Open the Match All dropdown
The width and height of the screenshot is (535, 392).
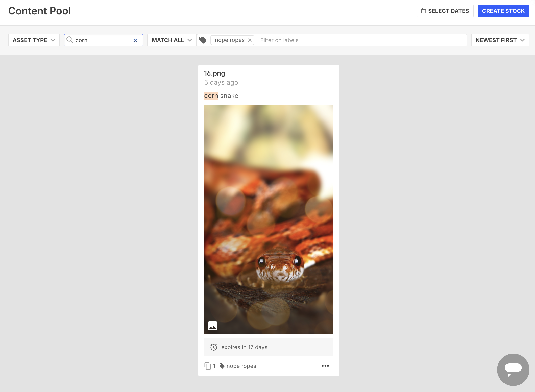click(172, 40)
